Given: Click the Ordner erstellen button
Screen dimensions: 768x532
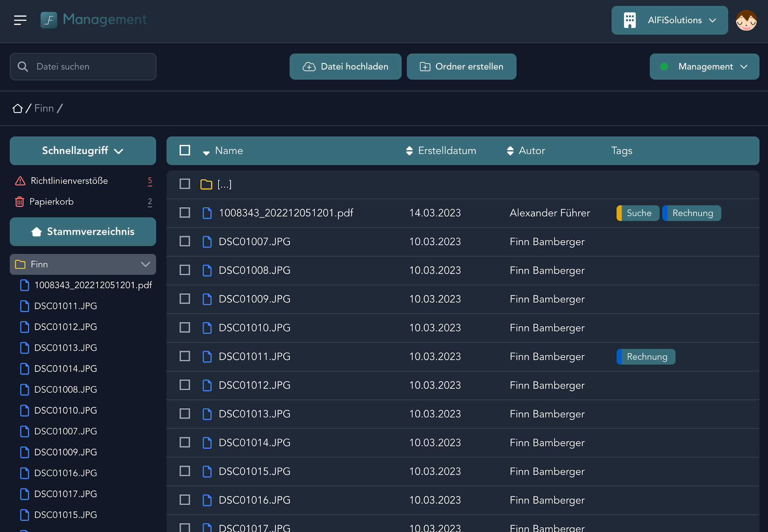Looking at the screenshot, I should click(x=461, y=66).
